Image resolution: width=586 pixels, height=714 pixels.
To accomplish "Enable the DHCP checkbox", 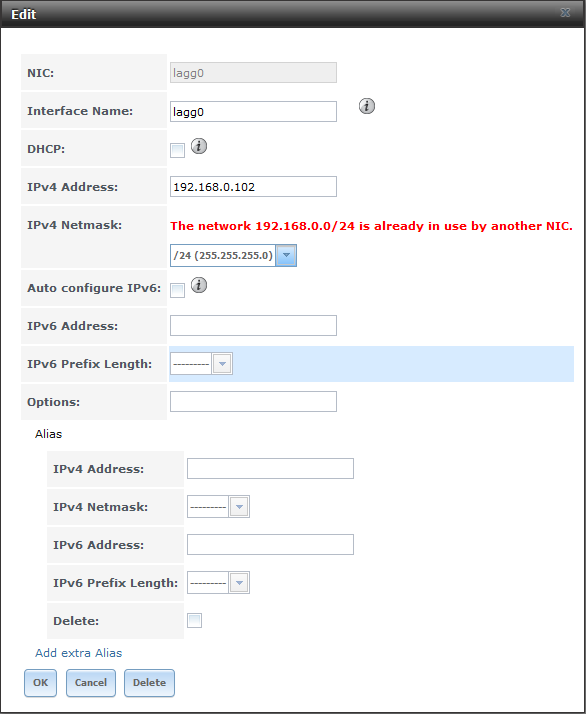I will pos(178,151).
